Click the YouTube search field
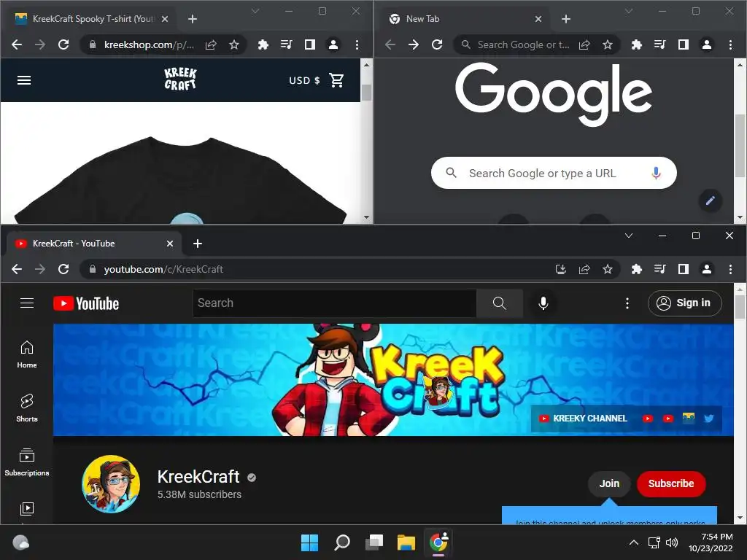The width and height of the screenshot is (747, 560). [x=334, y=303]
